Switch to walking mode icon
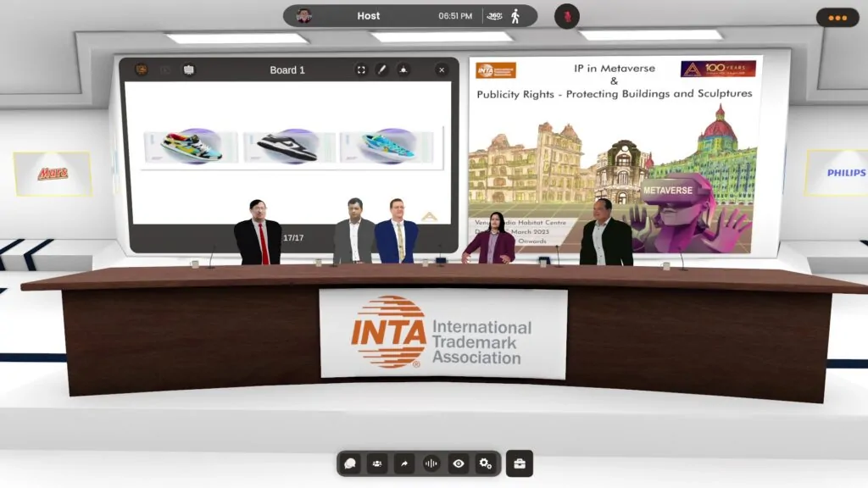The height and width of the screenshot is (488, 868). click(516, 16)
